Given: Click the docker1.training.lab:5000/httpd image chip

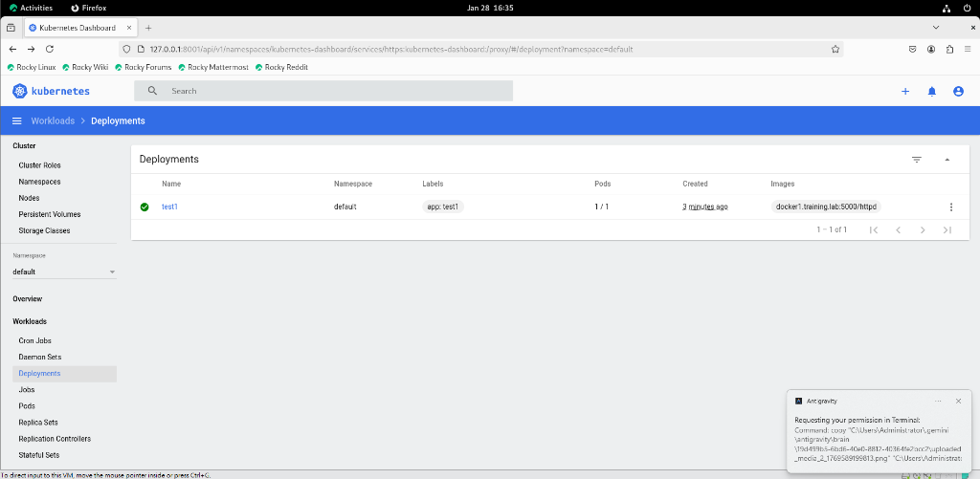Looking at the screenshot, I should pos(826,207).
